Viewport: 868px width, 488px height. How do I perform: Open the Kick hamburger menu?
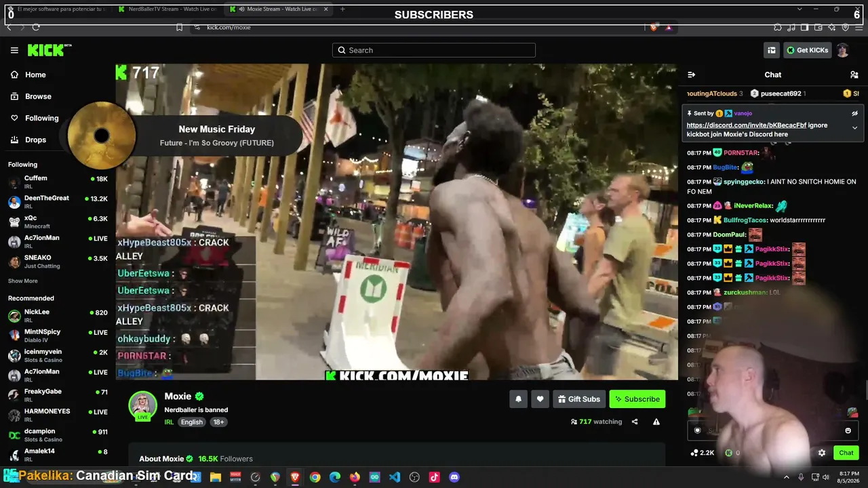[x=14, y=50]
